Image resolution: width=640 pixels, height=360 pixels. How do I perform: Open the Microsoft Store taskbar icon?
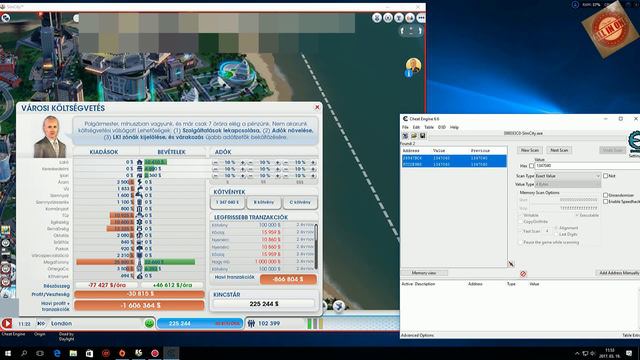click(x=89, y=353)
